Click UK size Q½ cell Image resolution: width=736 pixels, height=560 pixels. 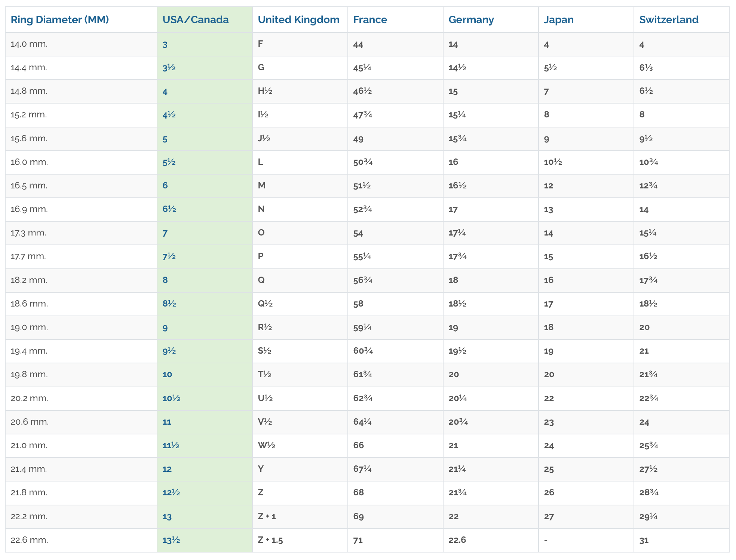[300, 304]
